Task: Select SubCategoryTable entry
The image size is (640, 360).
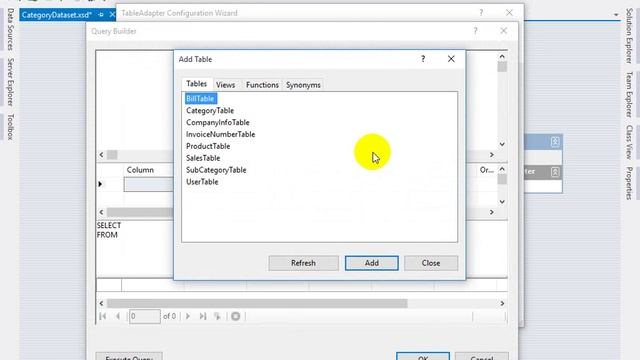Action: 216,170
